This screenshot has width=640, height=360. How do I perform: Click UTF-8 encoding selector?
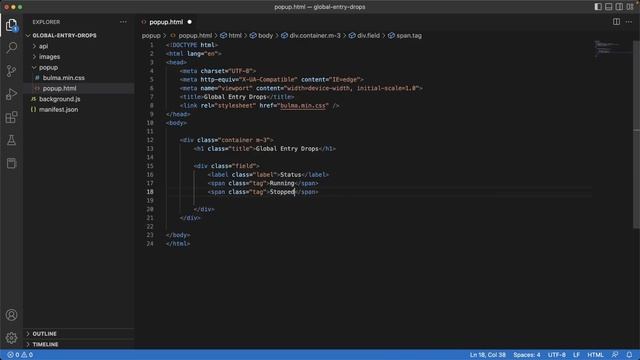pos(557,355)
